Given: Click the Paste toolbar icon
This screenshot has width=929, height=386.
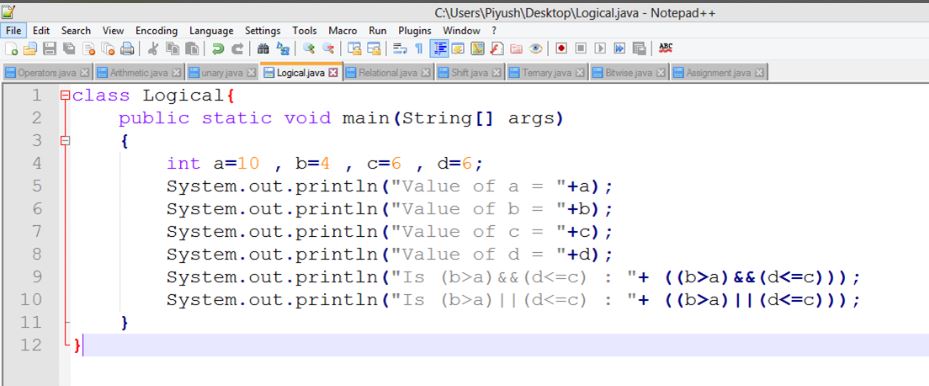Looking at the screenshot, I should coord(192,49).
